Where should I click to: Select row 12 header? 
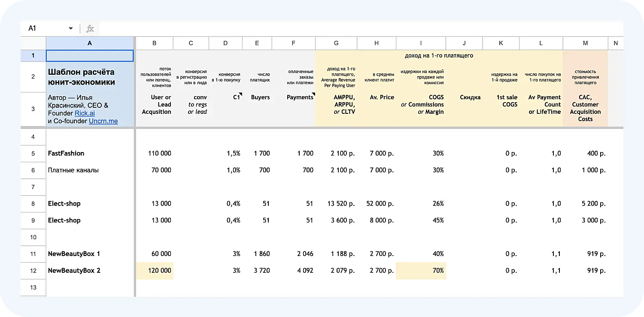click(x=33, y=271)
